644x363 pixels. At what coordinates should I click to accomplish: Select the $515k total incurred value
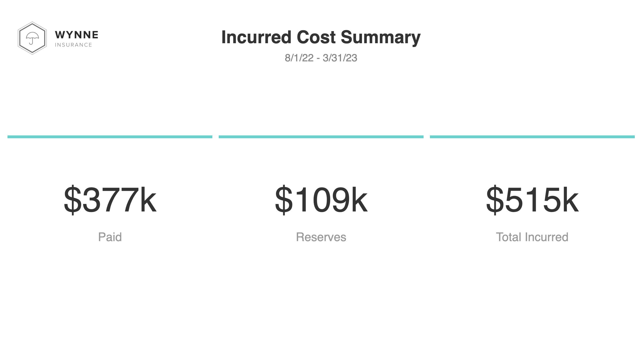pyautogui.click(x=532, y=199)
